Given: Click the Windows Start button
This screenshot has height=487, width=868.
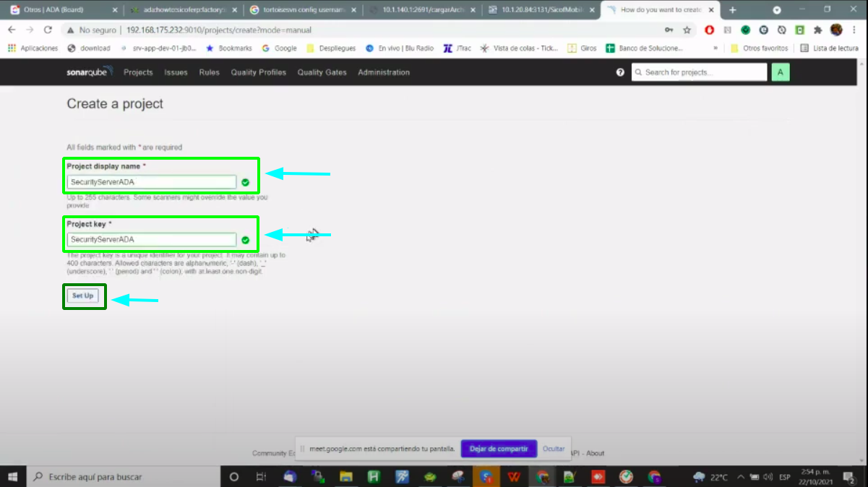Looking at the screenshot, I should pyautogui.click(x=13, y=477).
